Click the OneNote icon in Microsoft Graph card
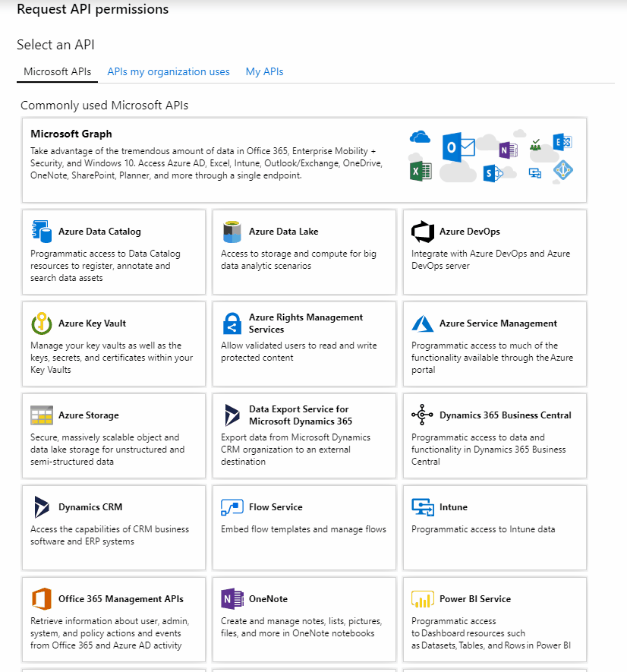 click(509, 150)
